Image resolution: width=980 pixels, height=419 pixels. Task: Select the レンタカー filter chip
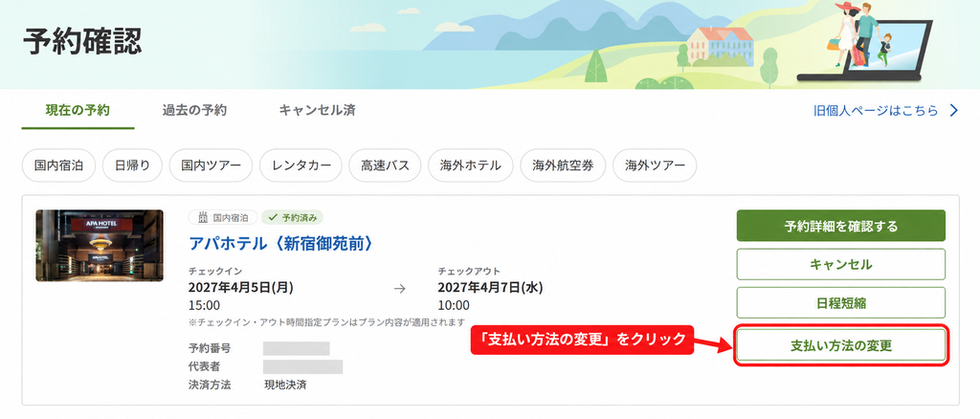(x=301, y=165)
